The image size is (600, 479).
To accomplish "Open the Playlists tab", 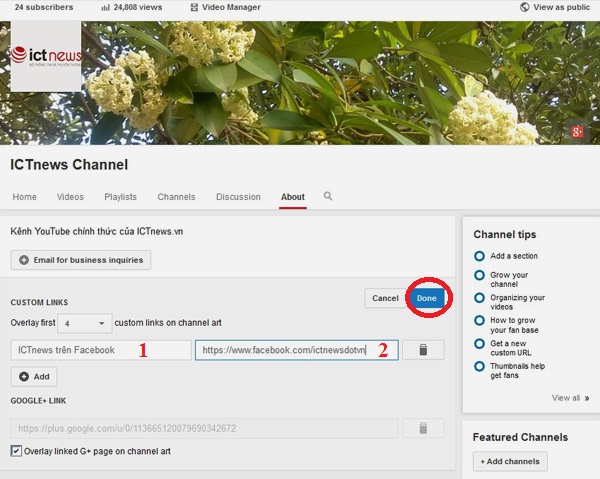I will click(x=120, y=197).
